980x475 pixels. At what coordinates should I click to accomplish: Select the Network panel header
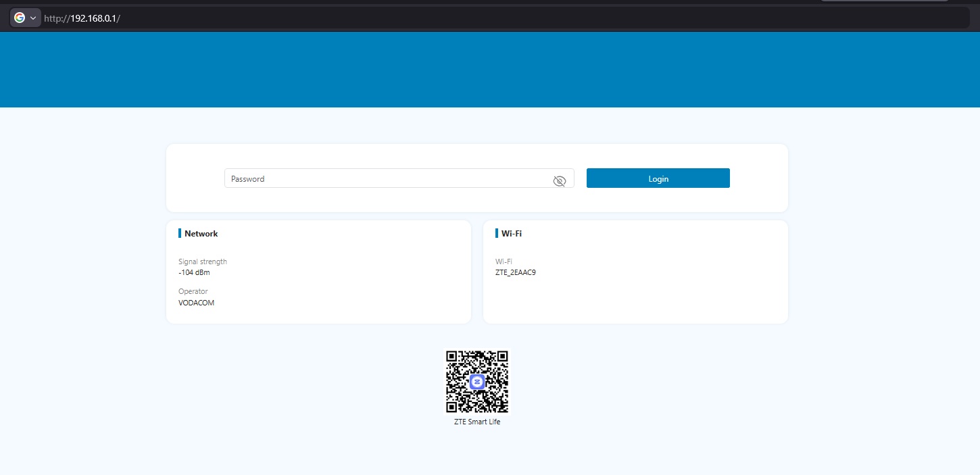pyautogui.click(x=201, y=233)
